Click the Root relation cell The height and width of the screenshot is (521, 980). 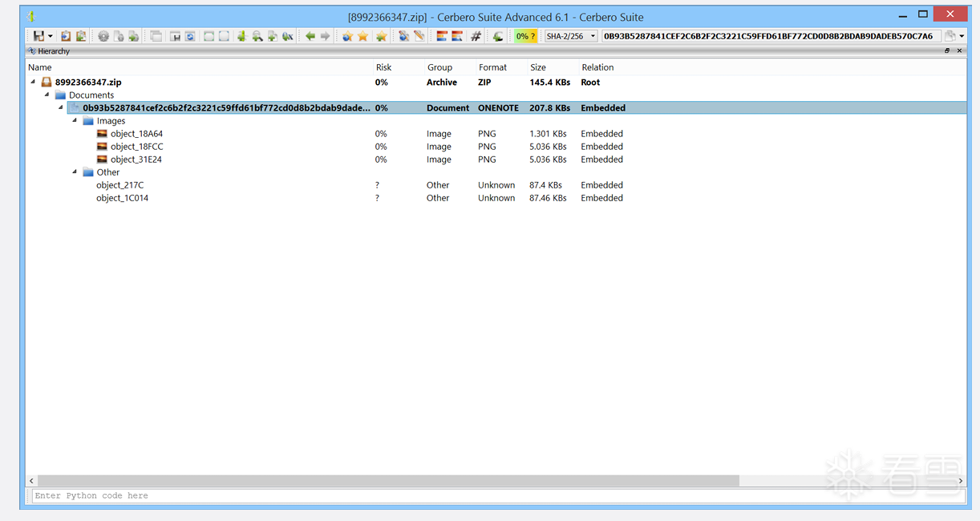pyautogui.click(x=590, y=82)
